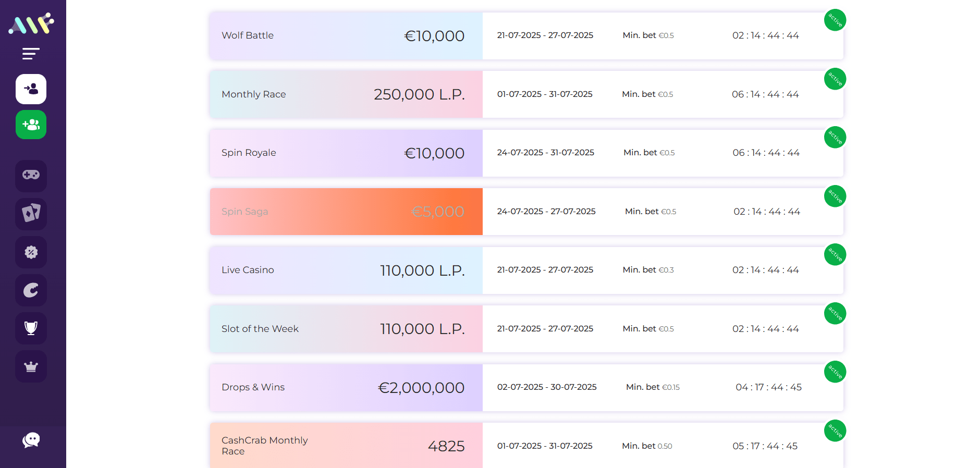Click the site logo in sidebar
This screenshot has height=468, width=980.
[31, 24]
